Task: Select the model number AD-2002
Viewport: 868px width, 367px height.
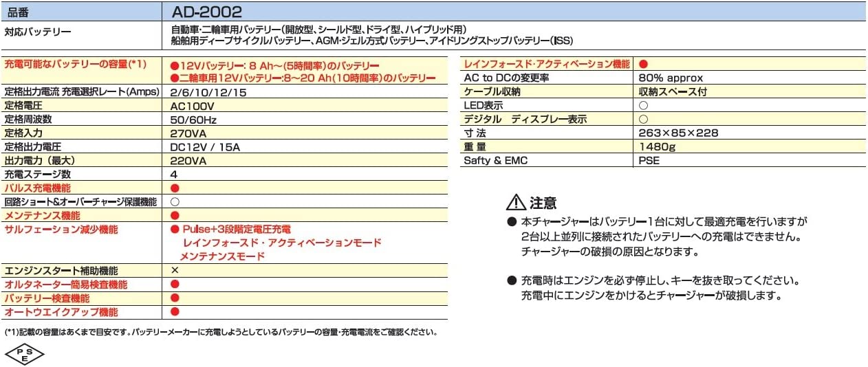Action: 207,11
